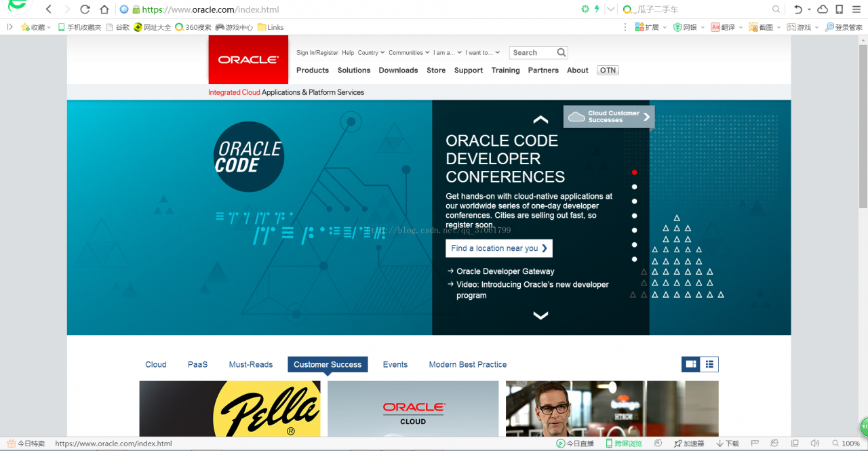Open the Oracle Cloud thumbnail
This screenshot has height=451, width=868.
tap(413, 408)
